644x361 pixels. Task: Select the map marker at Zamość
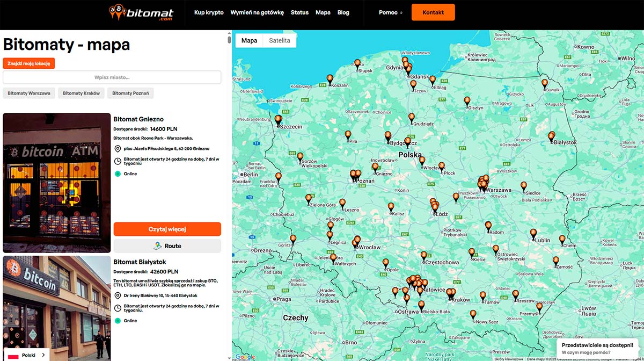[555, 261]
